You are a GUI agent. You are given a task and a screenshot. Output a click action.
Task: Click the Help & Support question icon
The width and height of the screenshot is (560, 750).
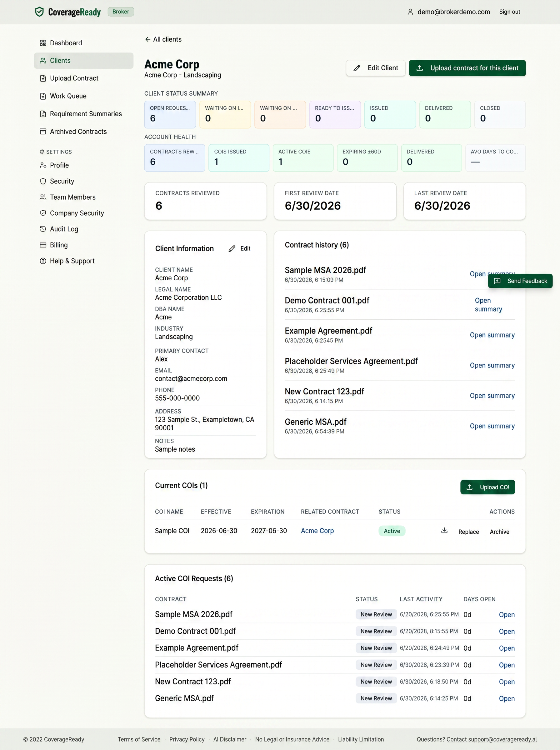[43, 261]
